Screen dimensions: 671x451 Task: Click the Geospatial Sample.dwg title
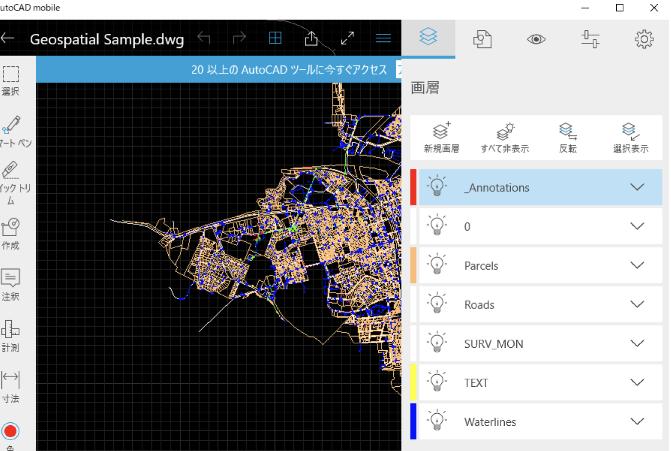107,39
